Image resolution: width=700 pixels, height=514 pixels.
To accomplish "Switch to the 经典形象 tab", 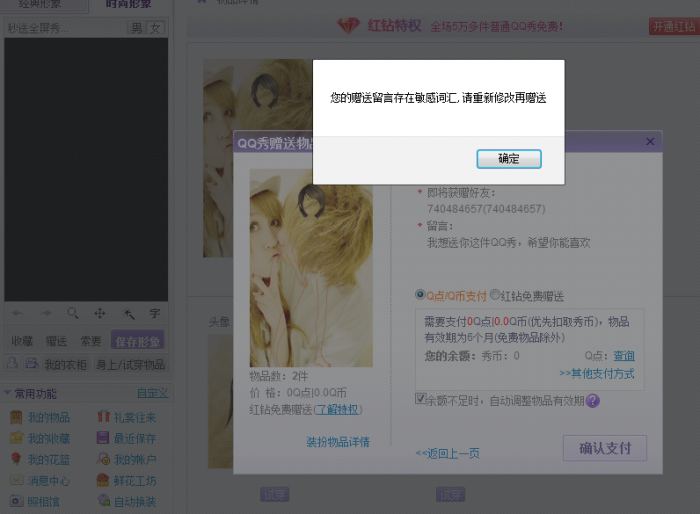I will tap(39, 4).
